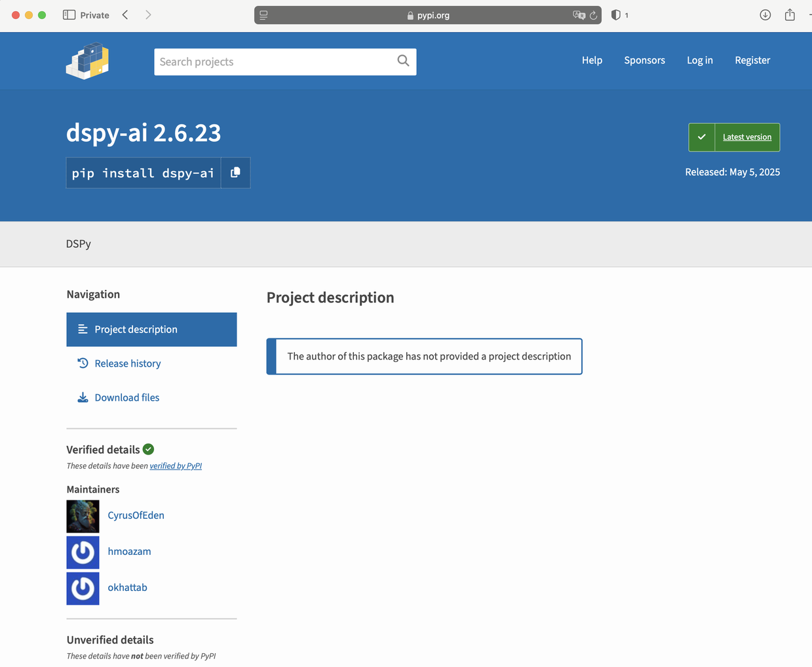Click the Latest version link
Screen dimensions: 812x667
point(747,137)
